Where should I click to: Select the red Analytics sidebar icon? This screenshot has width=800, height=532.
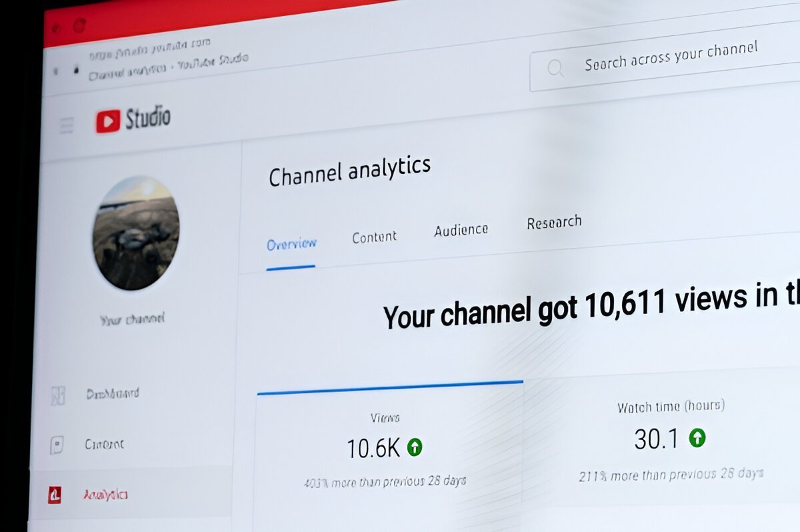coord(55,495)
